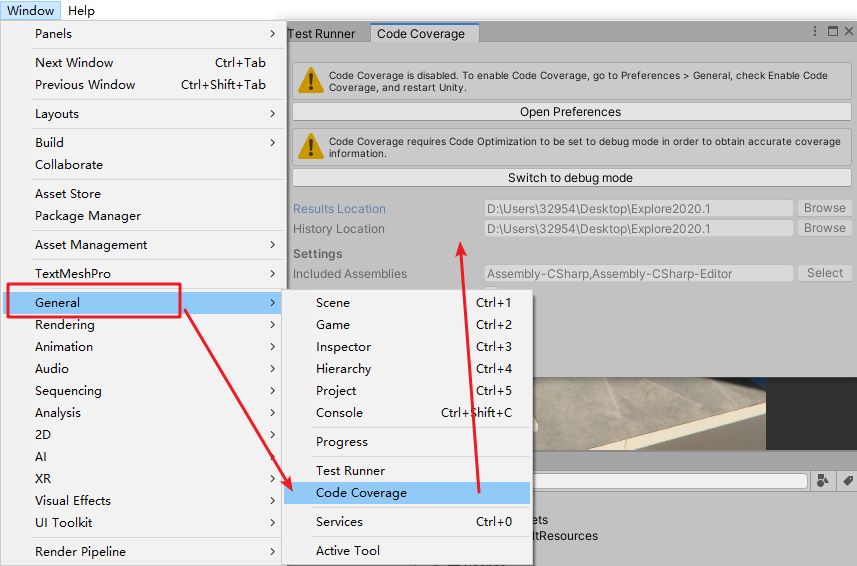Expand the Rendering submenu
The height and width of the screenshot is (566, 857).
[144, 325]
